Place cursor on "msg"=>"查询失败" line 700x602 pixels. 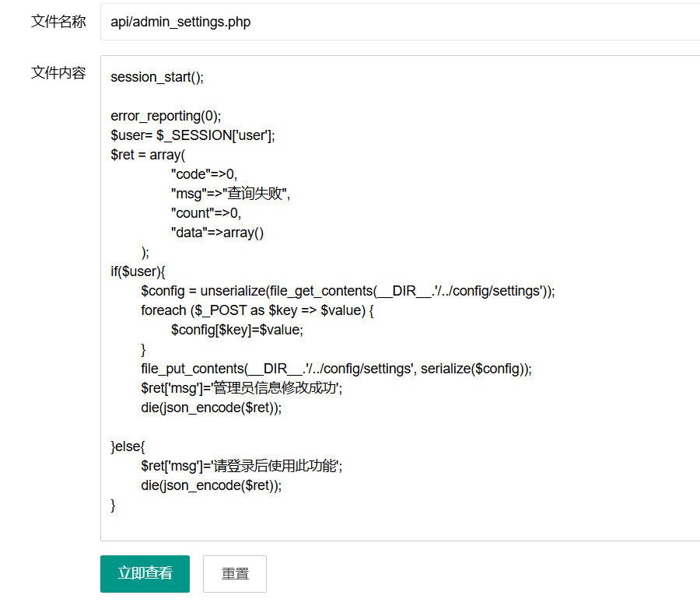230,194
